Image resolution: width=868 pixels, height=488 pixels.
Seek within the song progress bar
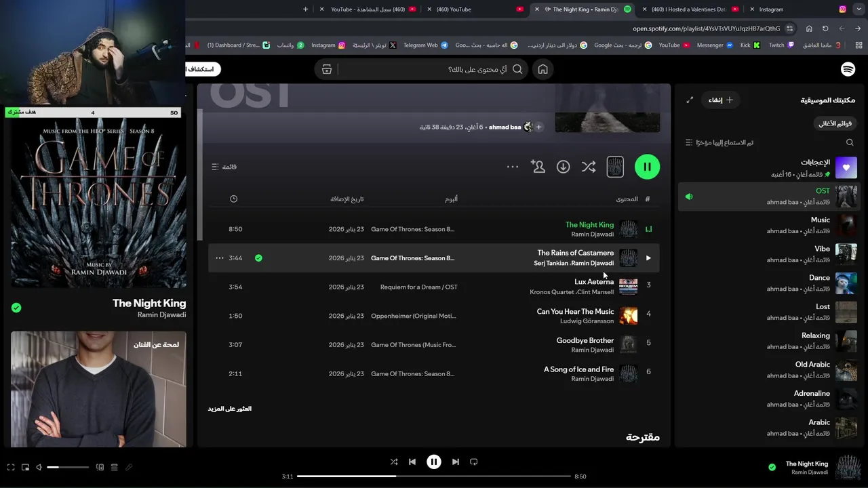[x=434, y=476]
